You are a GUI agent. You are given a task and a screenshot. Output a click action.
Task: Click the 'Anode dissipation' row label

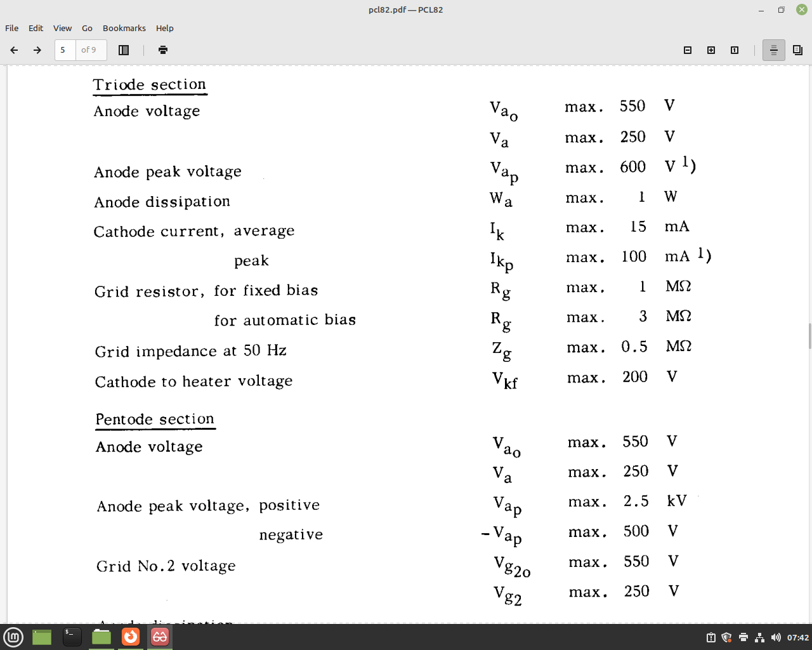pyautogui.click(x=162, y=202)
